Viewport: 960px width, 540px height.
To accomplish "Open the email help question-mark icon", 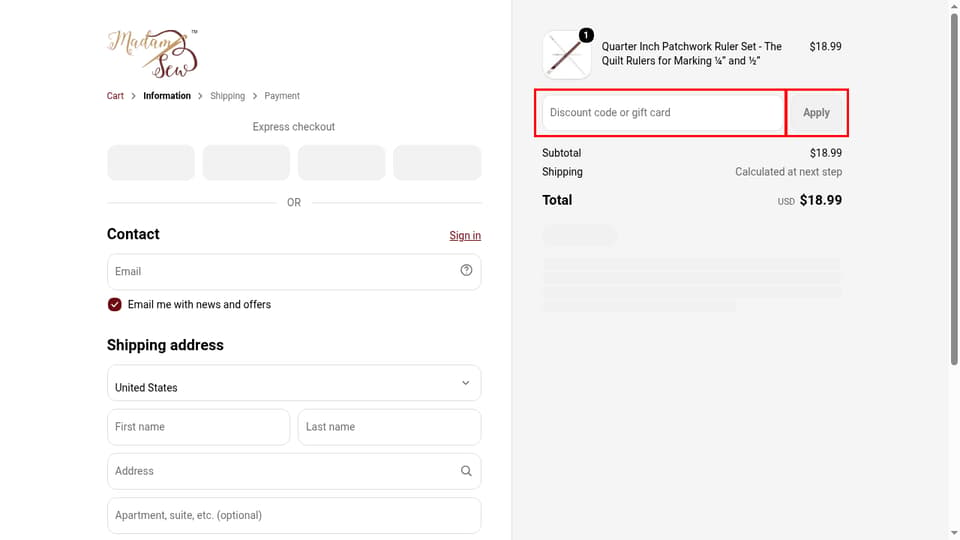I will 466,270.
